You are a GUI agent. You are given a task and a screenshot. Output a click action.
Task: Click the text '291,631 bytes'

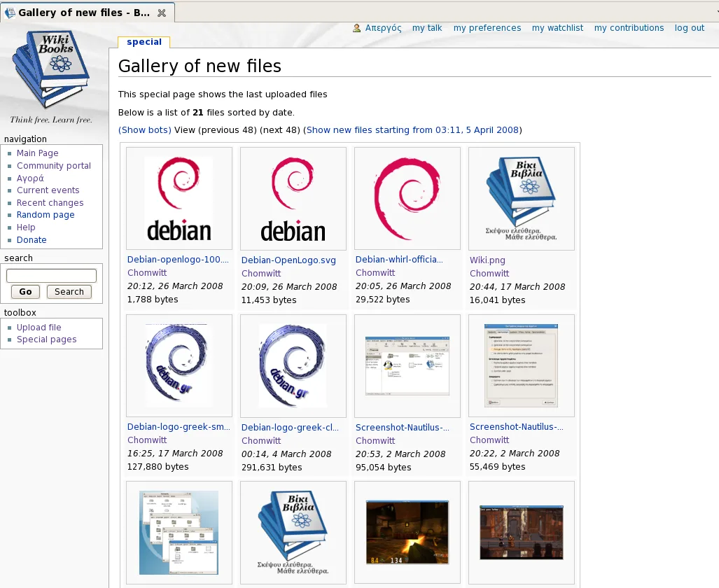pos(272,468)
